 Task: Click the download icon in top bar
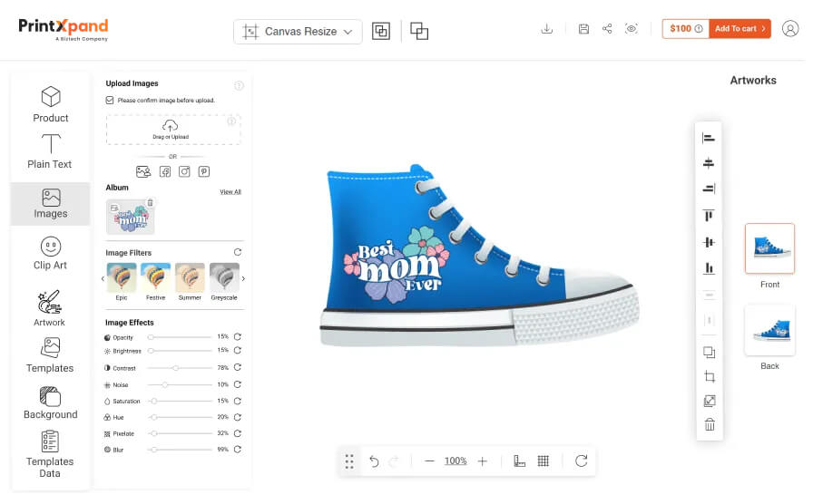point(546,29)
